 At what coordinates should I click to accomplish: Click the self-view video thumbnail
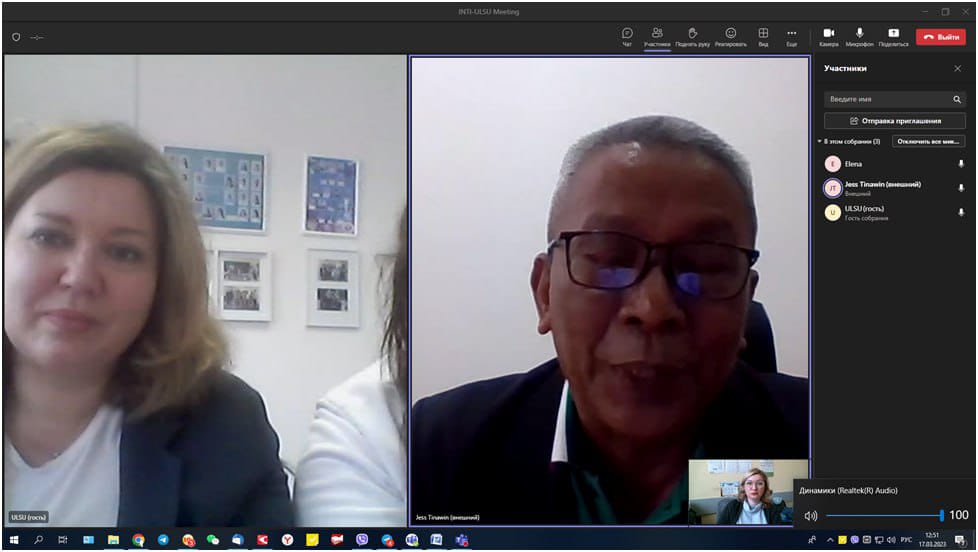click(748, 492)
